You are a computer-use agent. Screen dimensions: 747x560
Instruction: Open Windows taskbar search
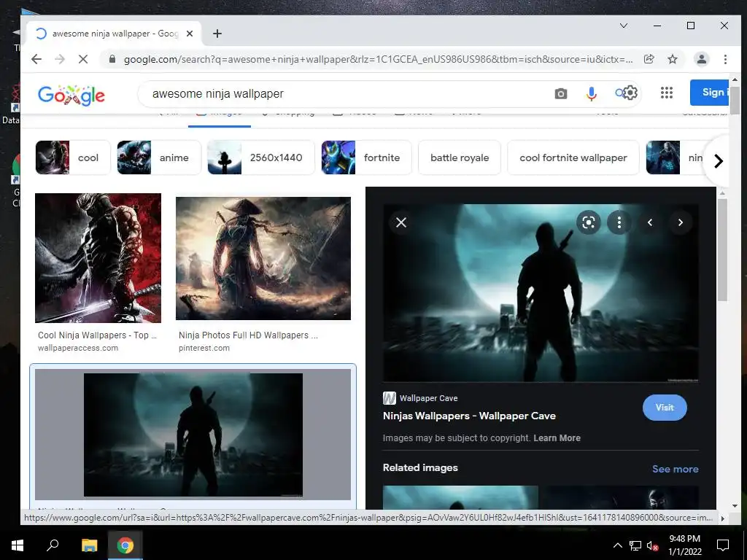point(53,545)
